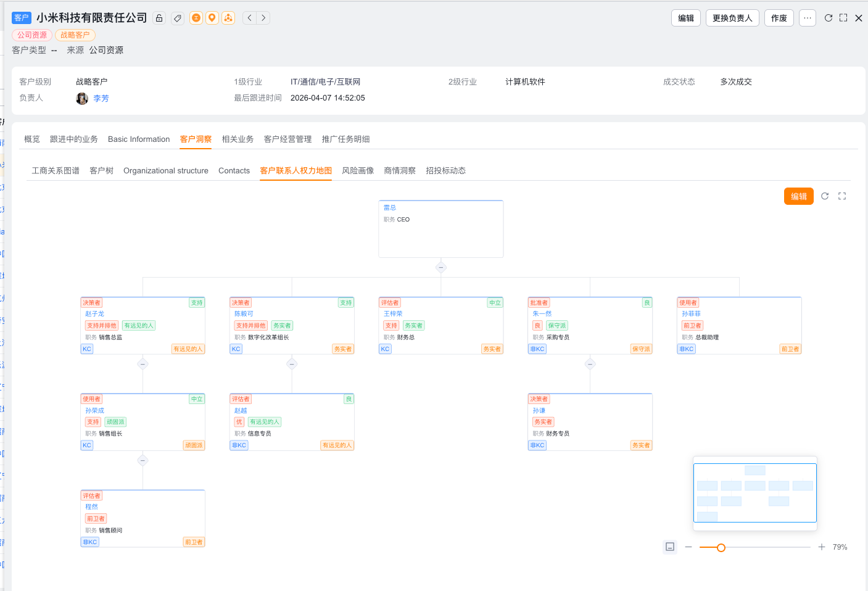Open the 客户树 sub-tab
The image size is (868, 591).
(102, 171)
